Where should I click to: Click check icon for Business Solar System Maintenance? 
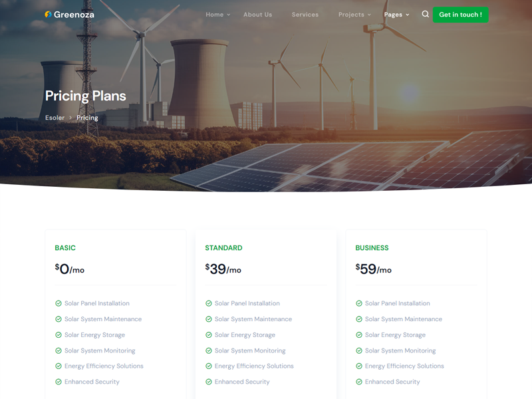[359, 319]
